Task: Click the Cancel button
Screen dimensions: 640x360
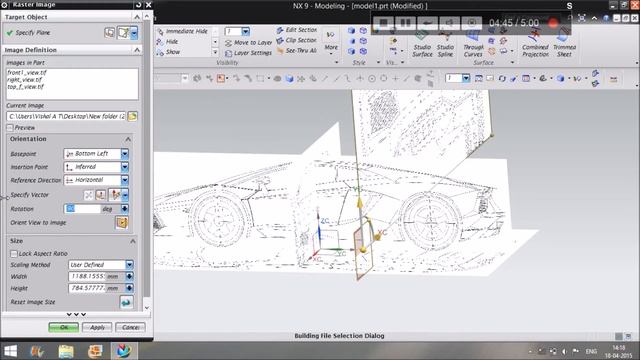Action: click(x=130, y=327)
